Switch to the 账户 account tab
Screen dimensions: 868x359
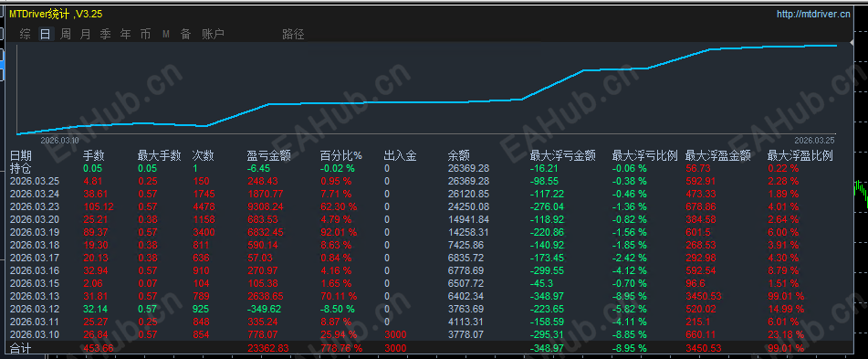pyautogui.click(x=214, y=35)
